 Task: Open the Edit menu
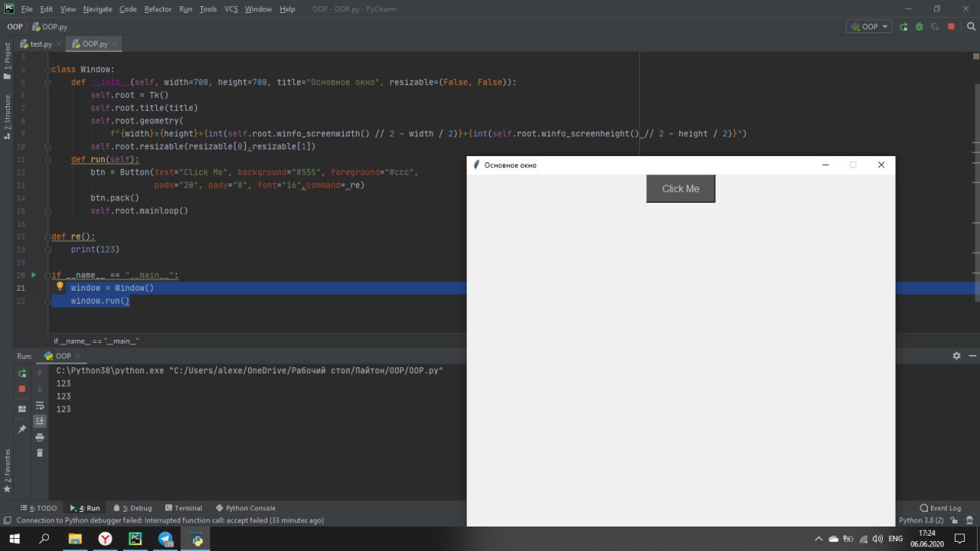47,9
